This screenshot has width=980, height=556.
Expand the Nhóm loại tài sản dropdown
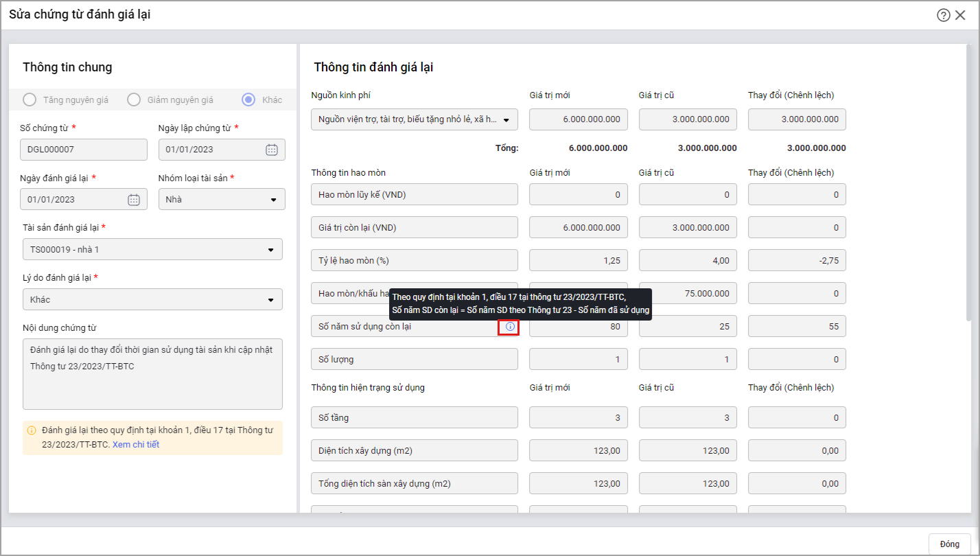(x=272, y=200)
